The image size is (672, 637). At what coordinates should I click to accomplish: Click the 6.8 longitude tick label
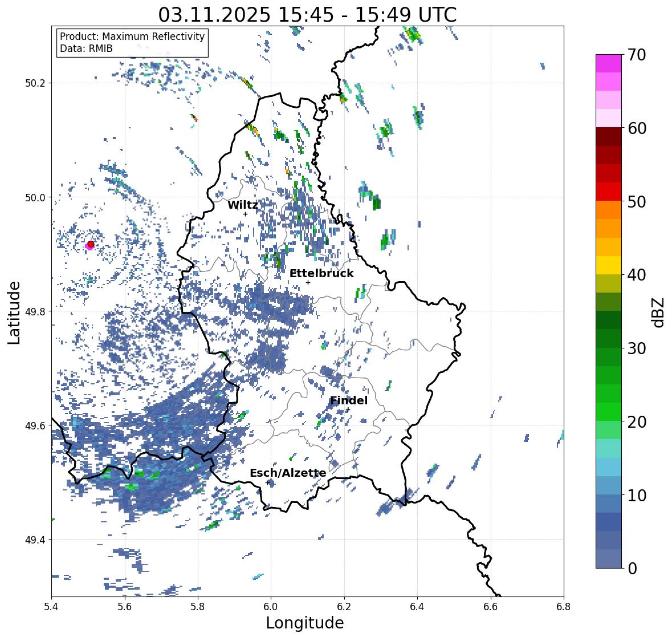(x=564, y=607)
